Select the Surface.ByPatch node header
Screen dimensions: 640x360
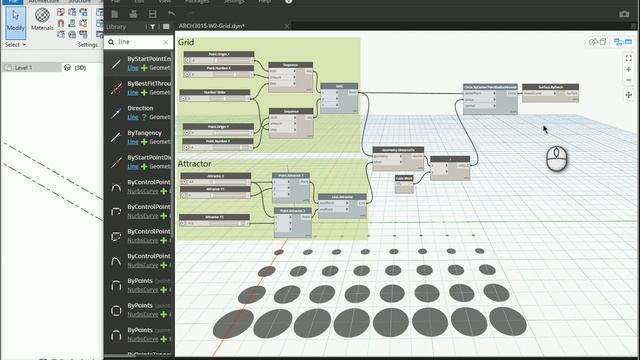coord(551,87)
